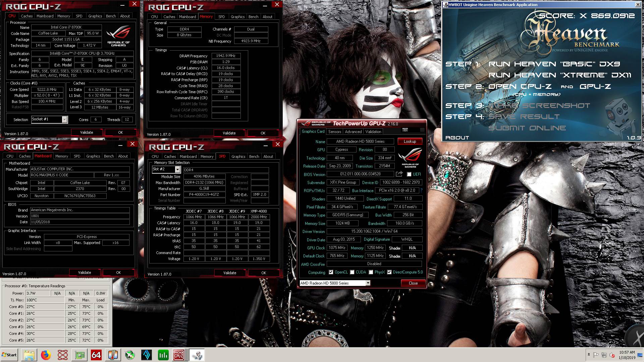This screenshot has width=644, height=362.
Task: Open the green sphere taskbar icon
Action: (130, 355)
